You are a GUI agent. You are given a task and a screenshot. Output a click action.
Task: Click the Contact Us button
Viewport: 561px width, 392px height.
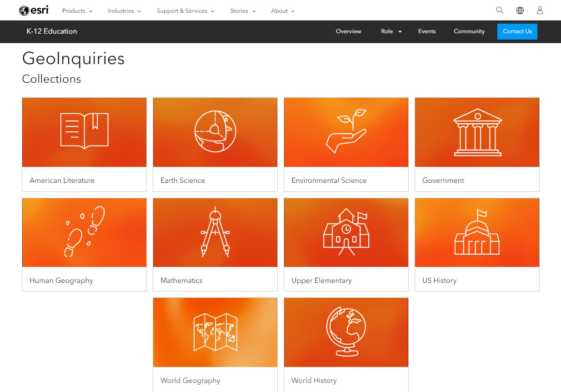pyautogui.click(x=517, y=31)
